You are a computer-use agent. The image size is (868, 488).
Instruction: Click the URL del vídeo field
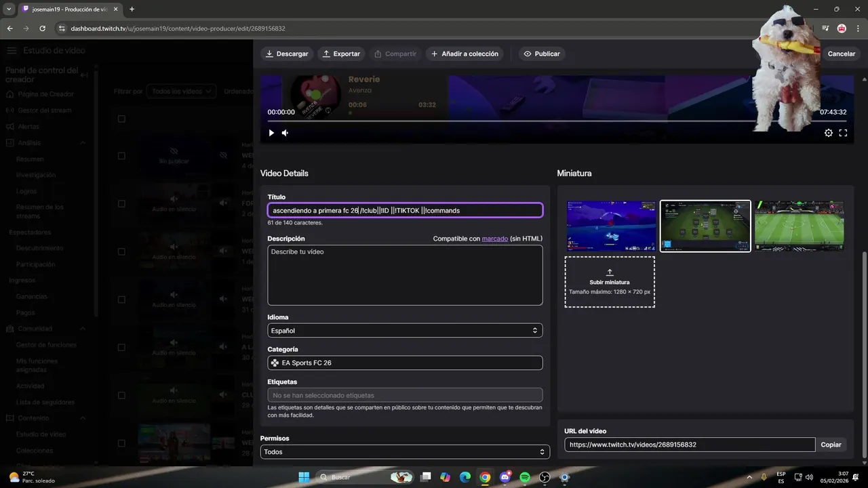[690, 445]
